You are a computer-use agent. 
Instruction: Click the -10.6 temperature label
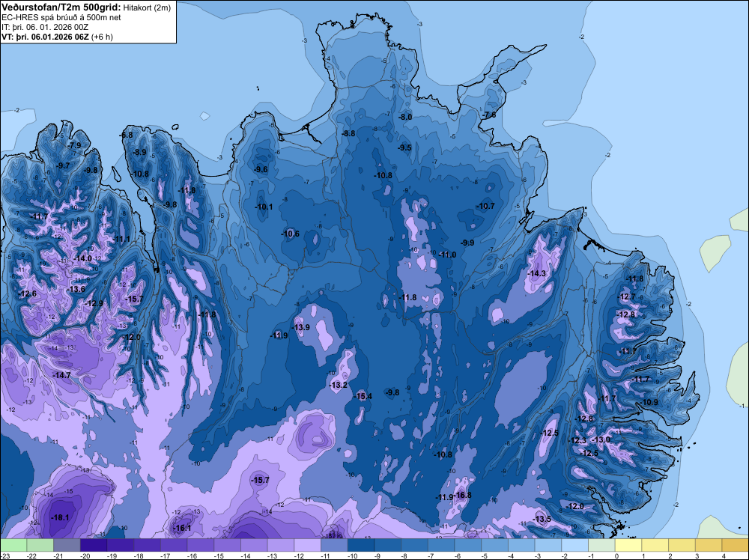(290, 234)
